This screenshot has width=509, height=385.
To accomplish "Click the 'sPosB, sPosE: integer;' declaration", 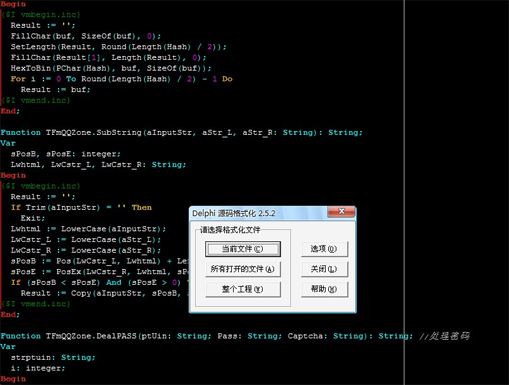I will pos(65,154).
